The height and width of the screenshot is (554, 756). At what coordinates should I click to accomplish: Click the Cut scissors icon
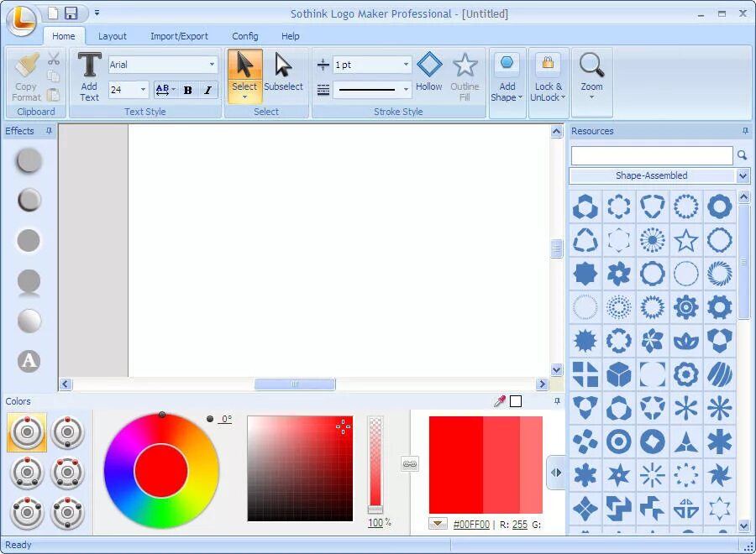coord(54,59)
